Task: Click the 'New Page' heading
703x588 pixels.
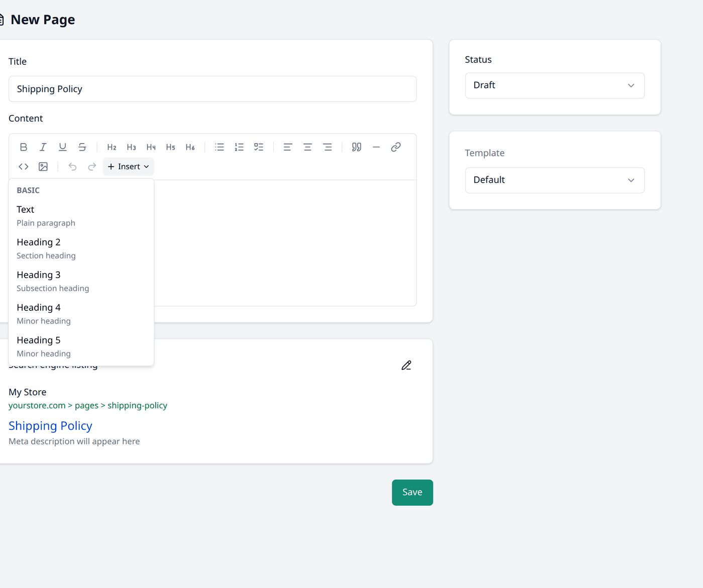Action: [43, 20]
